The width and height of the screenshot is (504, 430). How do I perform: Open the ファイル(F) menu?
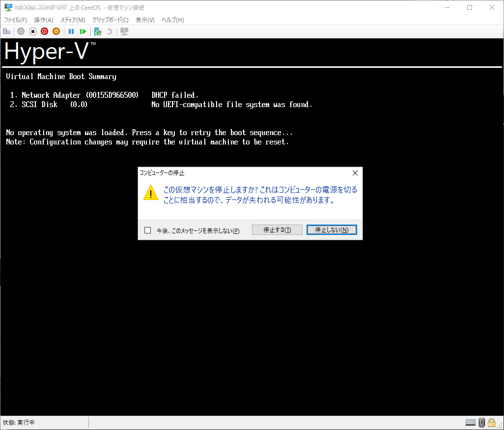pyautogui.click(x=15, y=20)
